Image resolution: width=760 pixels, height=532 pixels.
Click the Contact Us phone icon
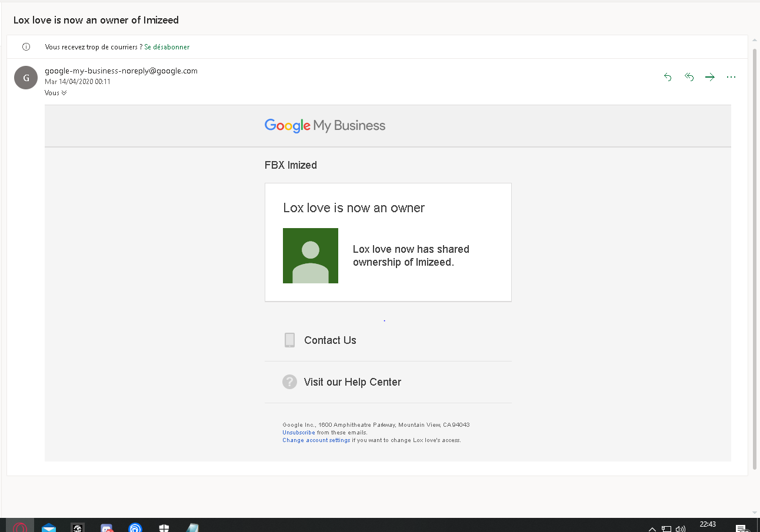click(289, 340)
